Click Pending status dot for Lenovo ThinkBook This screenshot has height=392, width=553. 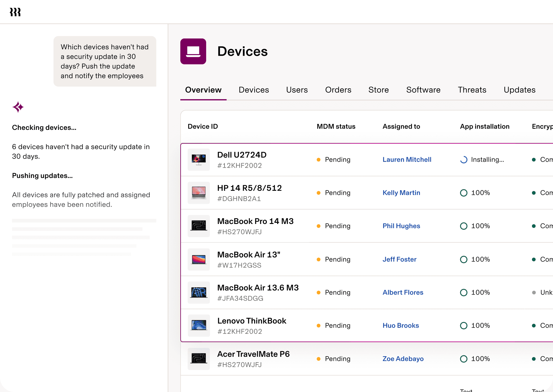pyautogui.click(x=319, y=326)
